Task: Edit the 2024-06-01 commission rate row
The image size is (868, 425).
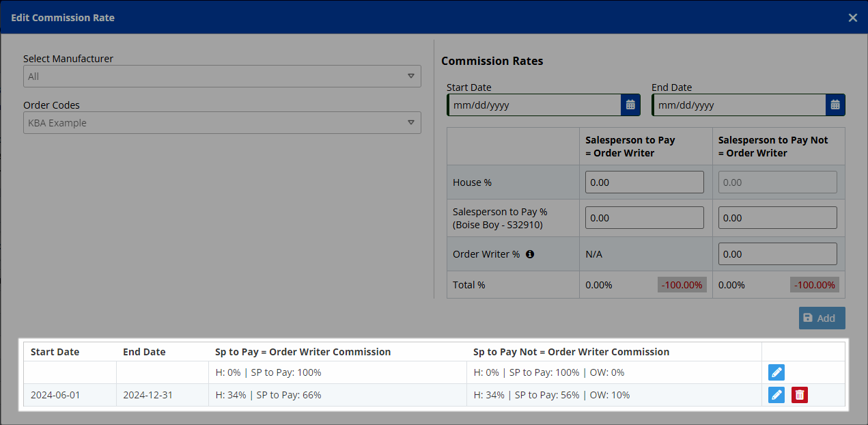Action: tap(776, 395)
